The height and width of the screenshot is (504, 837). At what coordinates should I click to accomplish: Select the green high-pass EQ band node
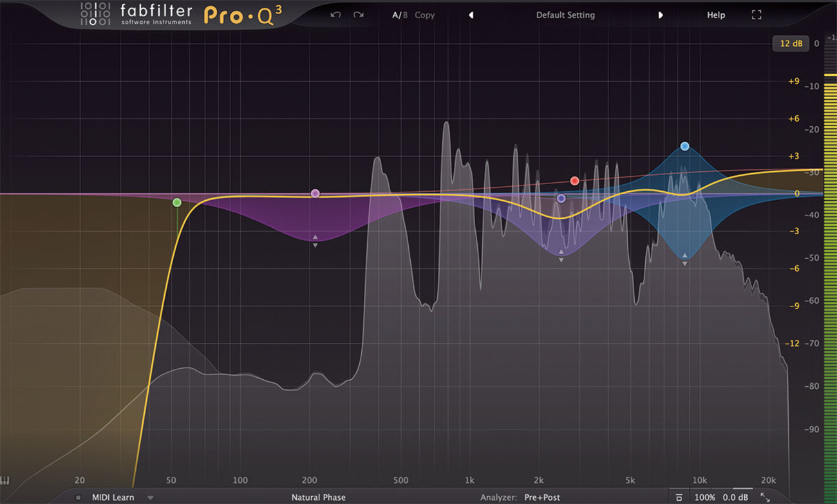click(177, 202)
